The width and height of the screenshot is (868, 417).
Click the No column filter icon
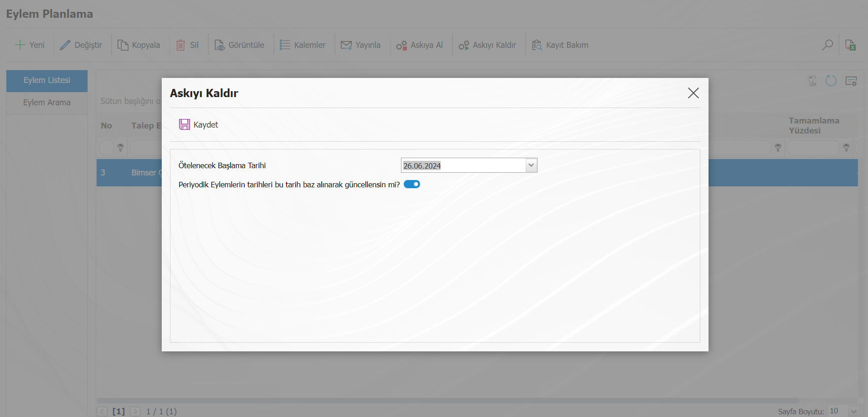click(120, 148)
